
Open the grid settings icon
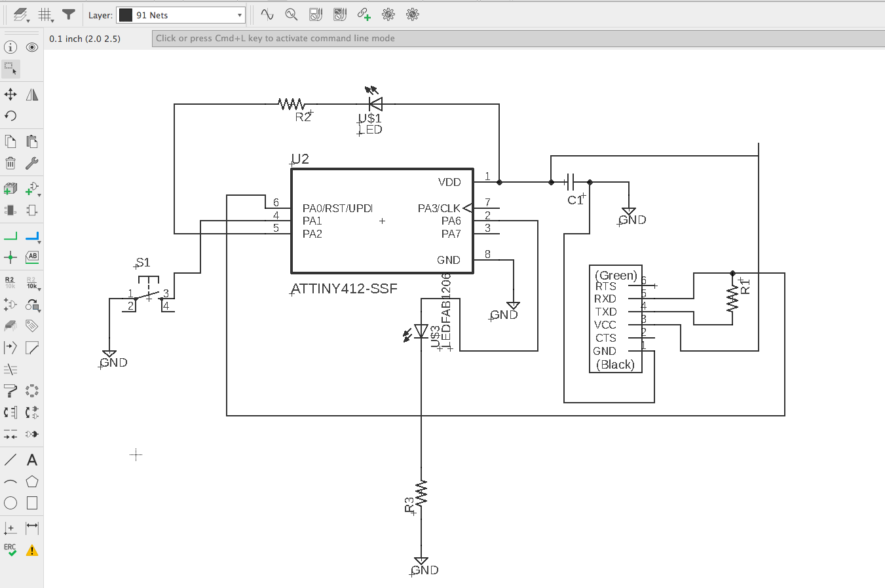[x=46, y=15]
